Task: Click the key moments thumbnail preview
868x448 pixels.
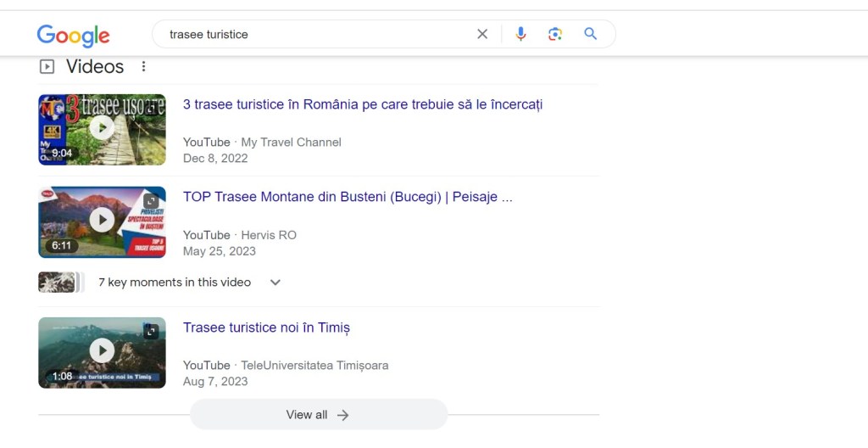Action: click(59, 283)
